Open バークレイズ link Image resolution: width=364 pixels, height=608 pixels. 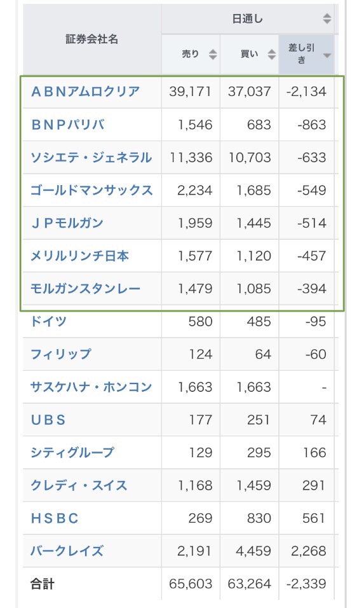click(67, 551)
